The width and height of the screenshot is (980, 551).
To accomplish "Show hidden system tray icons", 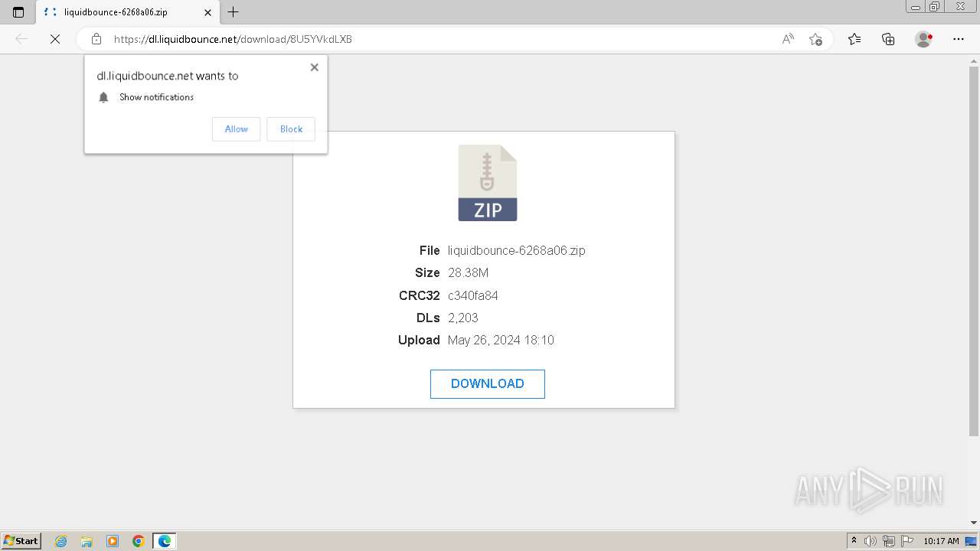I will point(854,541).
